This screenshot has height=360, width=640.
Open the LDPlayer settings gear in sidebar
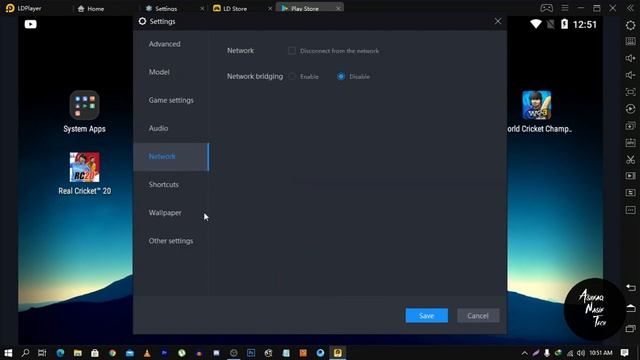(x=630, y=25)
